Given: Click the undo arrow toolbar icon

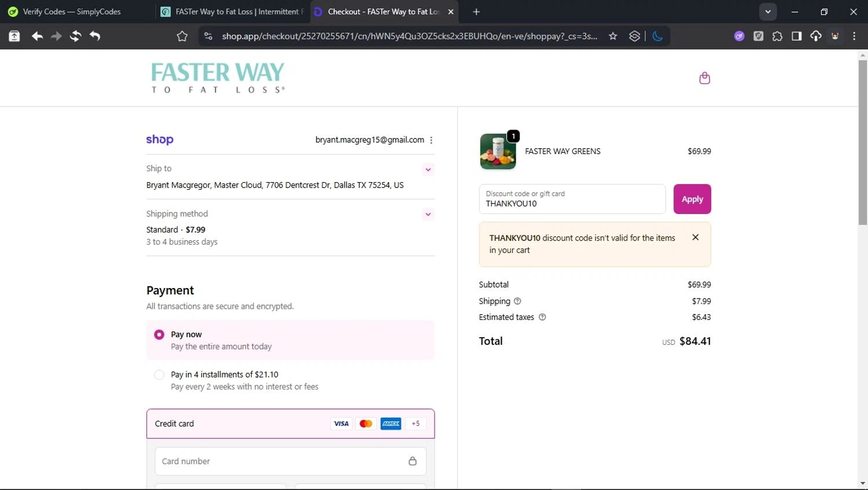Looking at the screenshot, I should click(x=95, y=36).
